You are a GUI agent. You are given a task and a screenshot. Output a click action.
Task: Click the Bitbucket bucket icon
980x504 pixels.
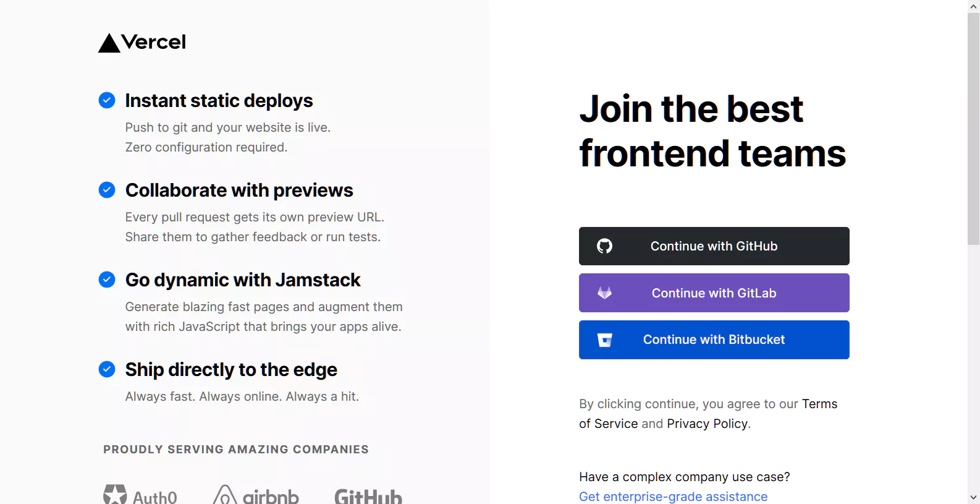pyautogui.click(x=604, y=340)
